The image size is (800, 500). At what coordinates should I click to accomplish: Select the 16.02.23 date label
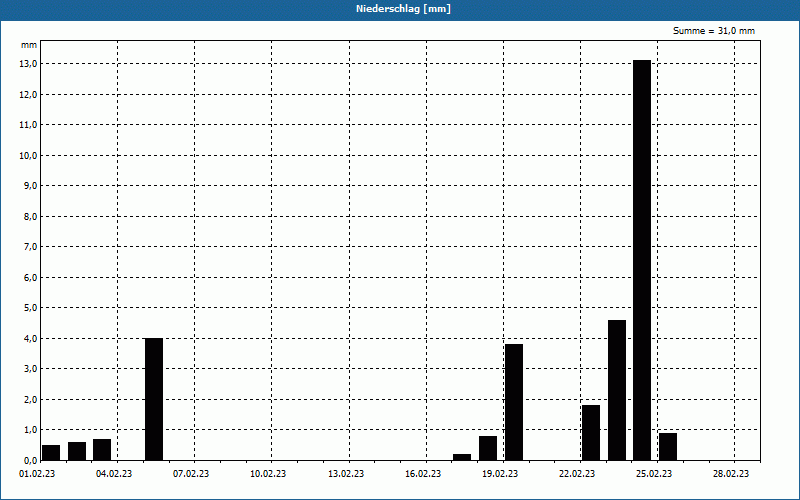coord(423,474)
